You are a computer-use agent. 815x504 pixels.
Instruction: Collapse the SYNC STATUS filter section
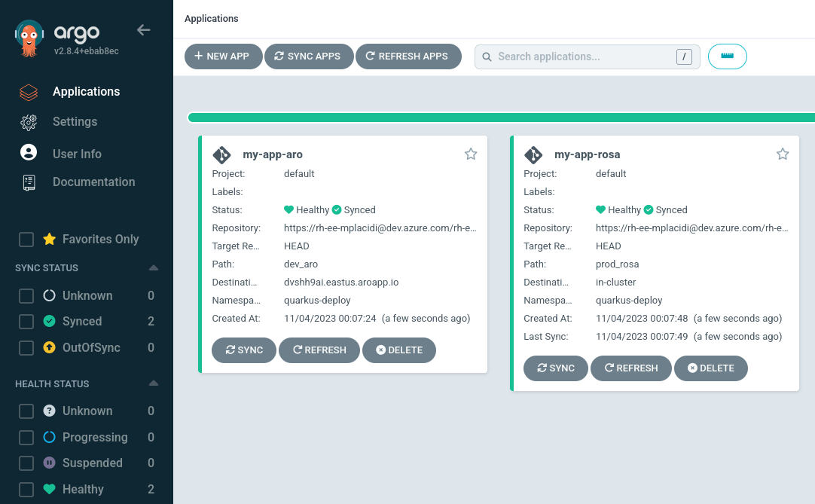pyautogui.click(x=154, y=268)
